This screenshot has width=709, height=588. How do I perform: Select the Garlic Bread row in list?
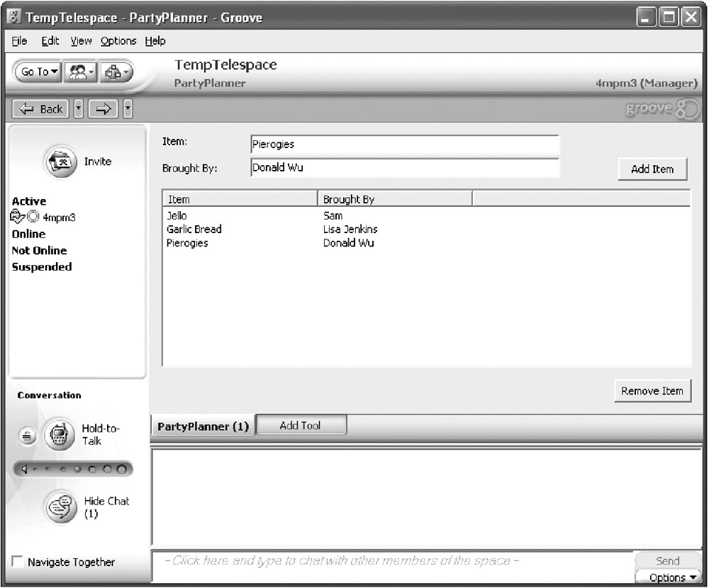(194, 229)
